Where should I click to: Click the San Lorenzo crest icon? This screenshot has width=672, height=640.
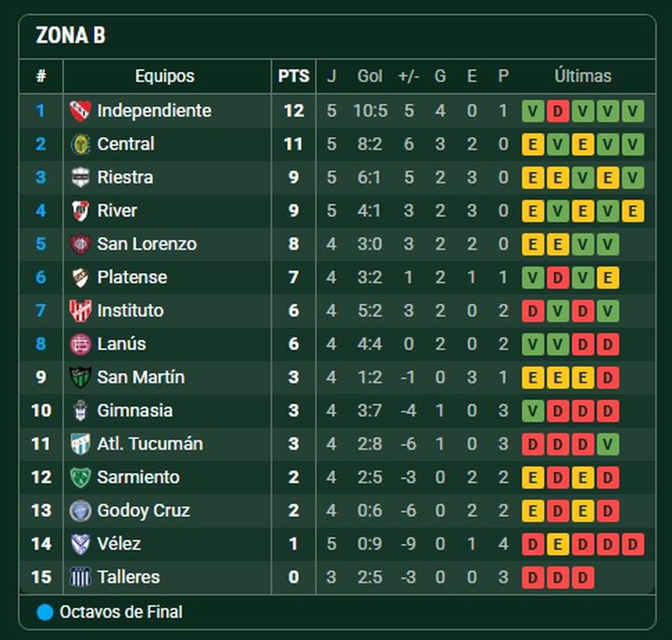click(80, 244)
